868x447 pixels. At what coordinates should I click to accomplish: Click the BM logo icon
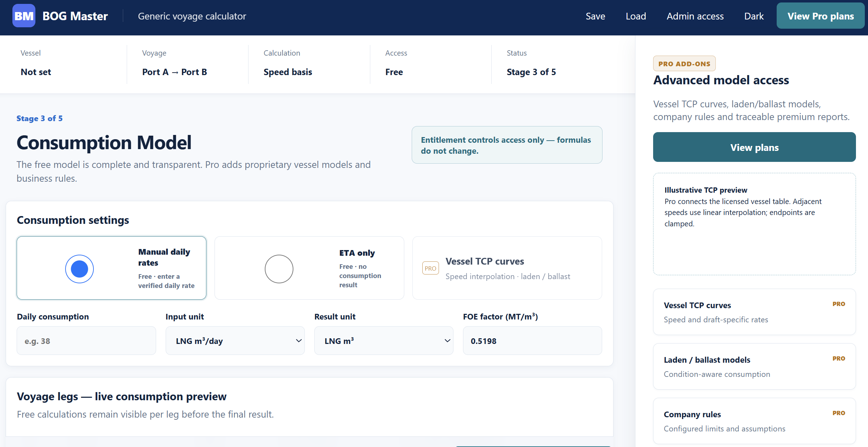(24, 16)
